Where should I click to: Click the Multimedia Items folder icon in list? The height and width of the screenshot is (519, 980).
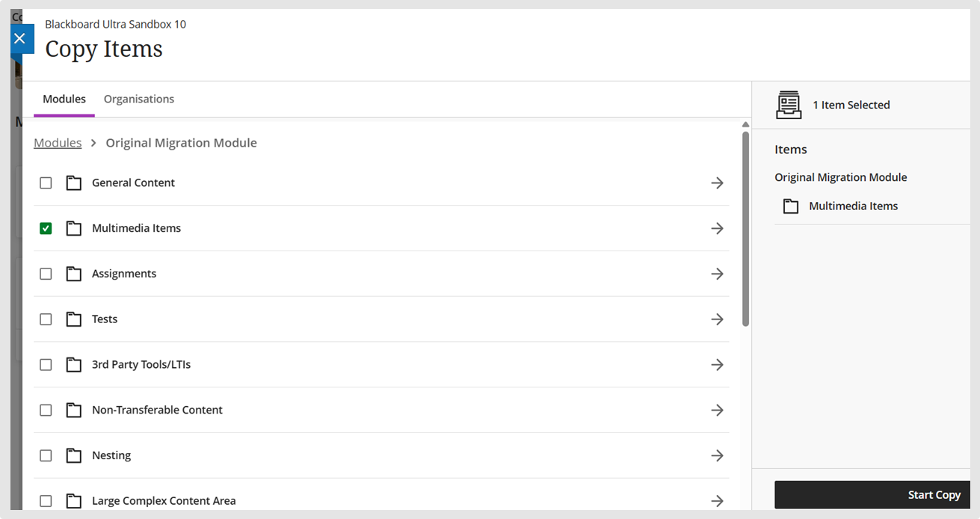(73, 228)
